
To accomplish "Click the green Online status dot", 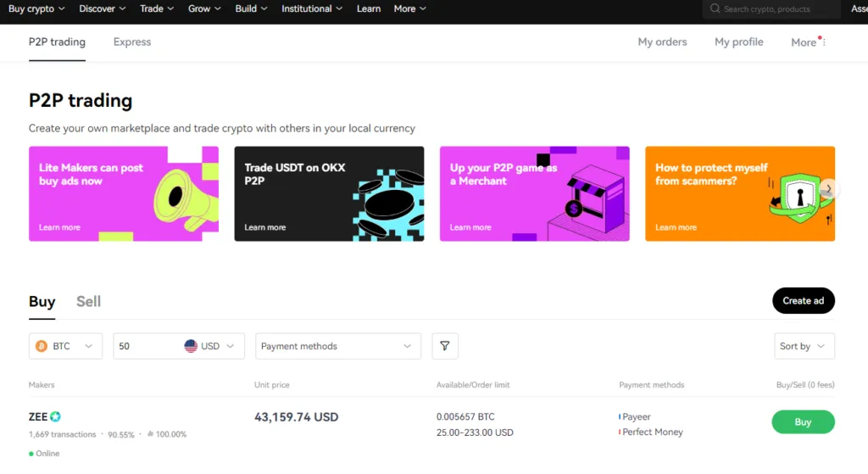I will click(x=31, y=454).
